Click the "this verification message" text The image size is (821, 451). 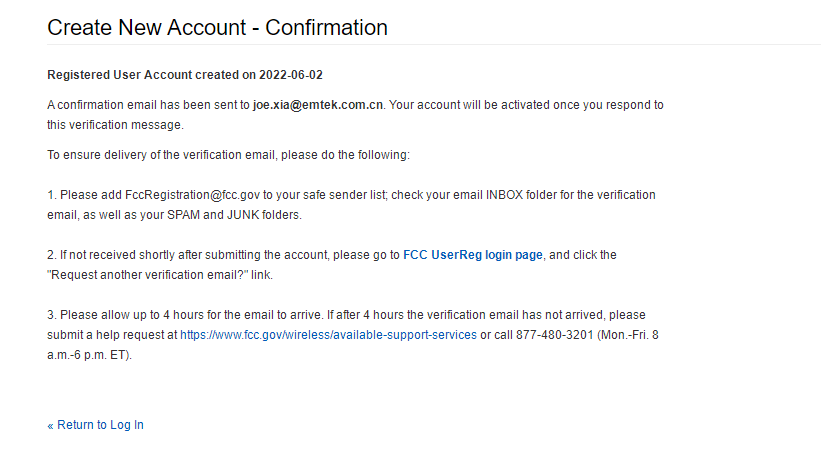click(x=115, y=125)
